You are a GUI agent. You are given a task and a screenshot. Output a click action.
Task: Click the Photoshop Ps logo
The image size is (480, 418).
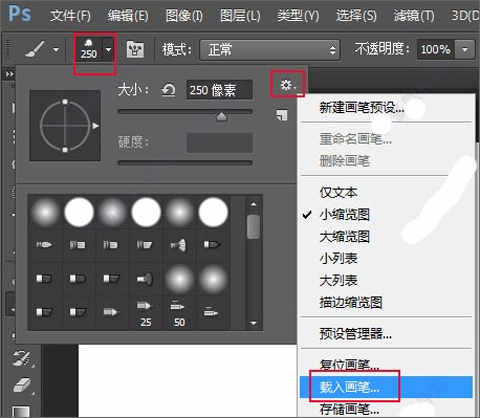(x=20, y=14)
